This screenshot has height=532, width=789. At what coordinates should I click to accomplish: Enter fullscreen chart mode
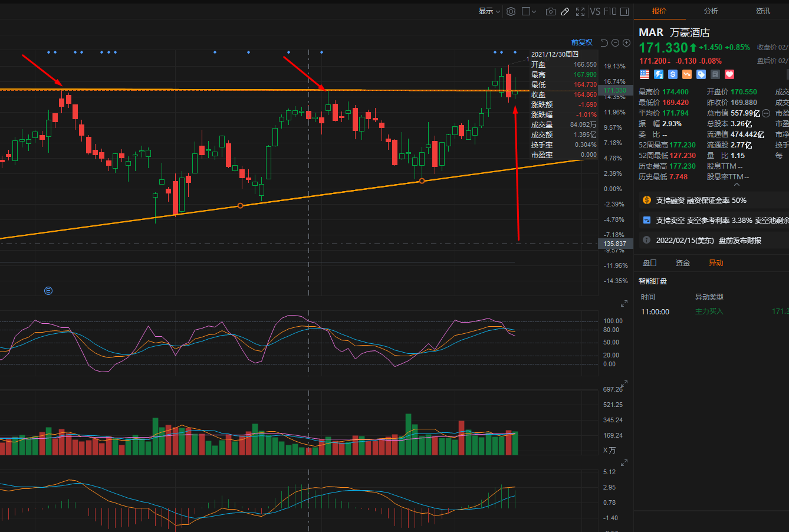580,11
